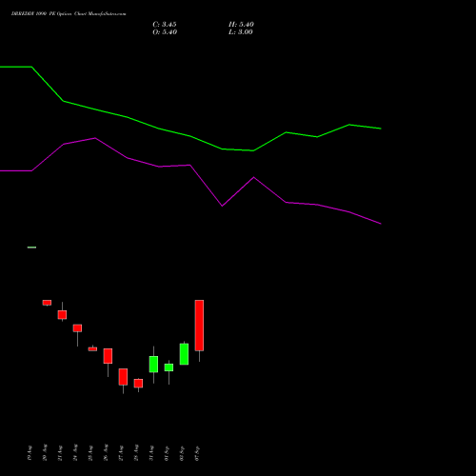This screenshot has height=476, width=476.
Task: Click the high value 'H: 5.40'
Action: coord(241,25)
